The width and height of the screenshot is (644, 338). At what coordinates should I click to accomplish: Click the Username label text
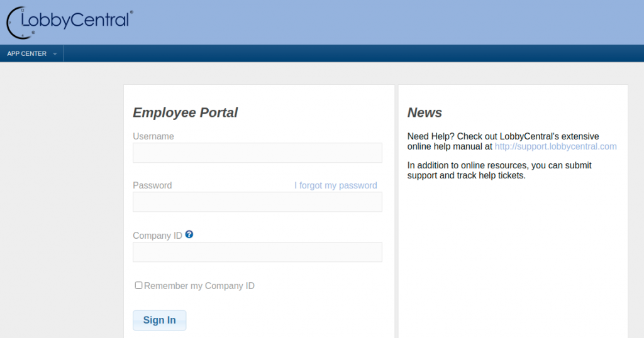(x=153, y=136)
